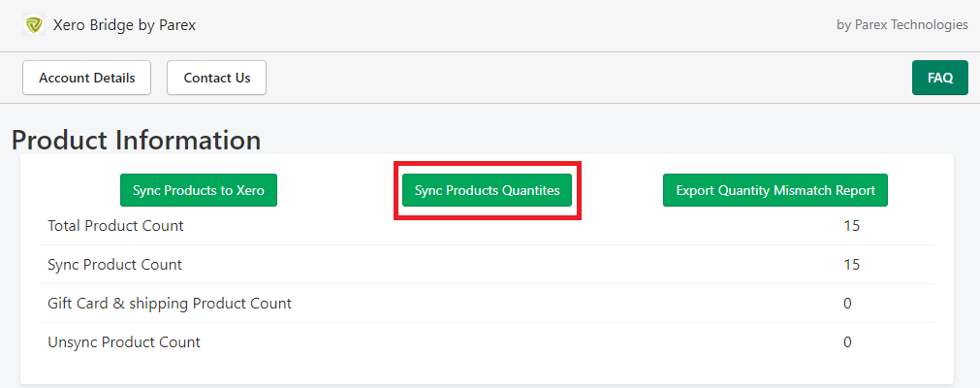This screenshot has width=980, height=388.
Task: Click the Unsync Product Count value 0
Action: click(847, 342)
